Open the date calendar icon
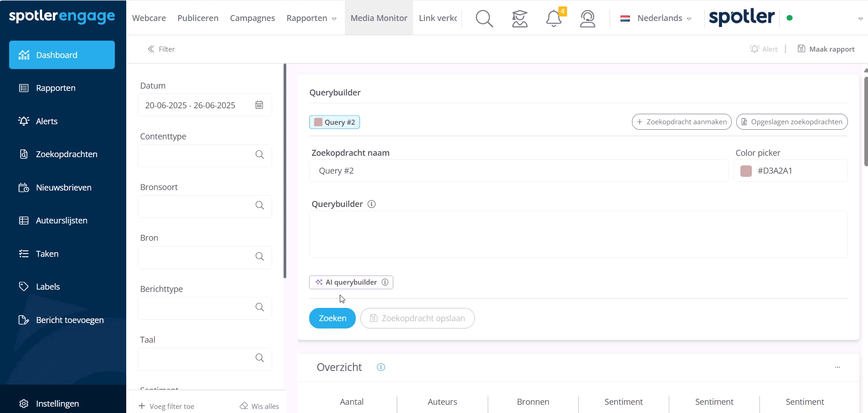The height and width of the screenshot is (413, 868). pyautogui.click(x=259, y=105)
